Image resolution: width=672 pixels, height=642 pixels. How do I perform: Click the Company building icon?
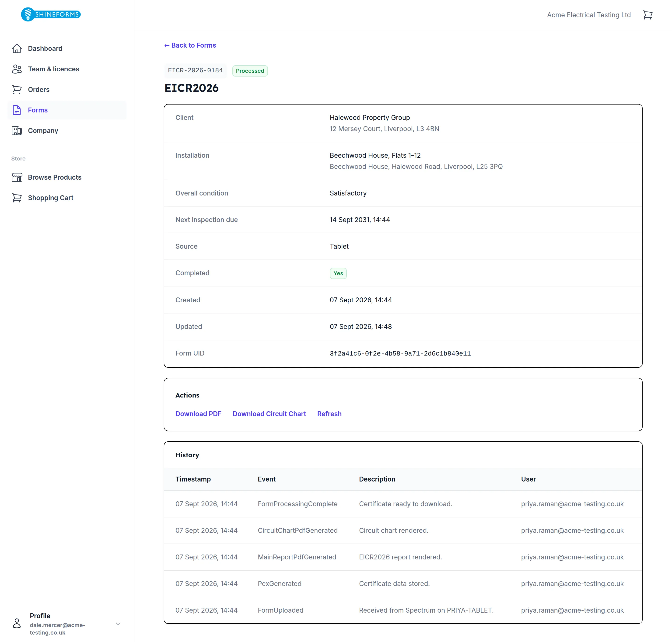tap(17, 131)
